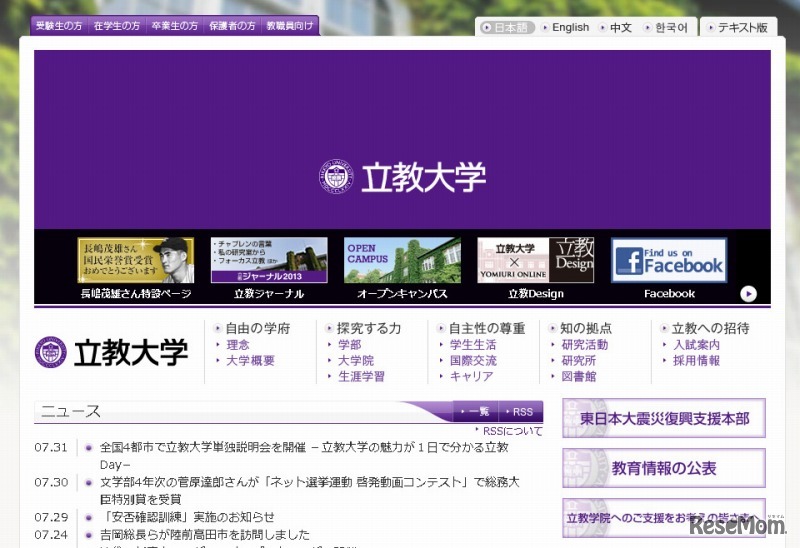Open the 保護者の方 tab
The image size is (800, 548).
click(x=232, y=26)
